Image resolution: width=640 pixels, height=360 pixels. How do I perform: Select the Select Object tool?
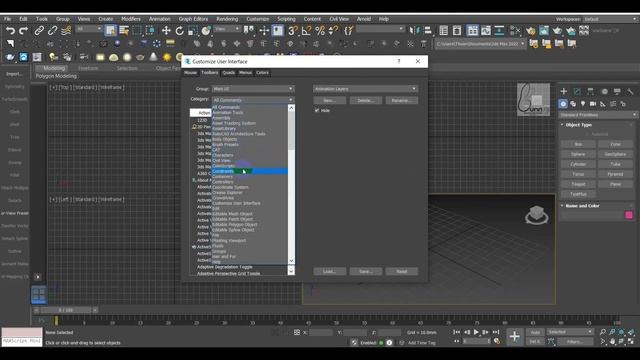[110, 31]
